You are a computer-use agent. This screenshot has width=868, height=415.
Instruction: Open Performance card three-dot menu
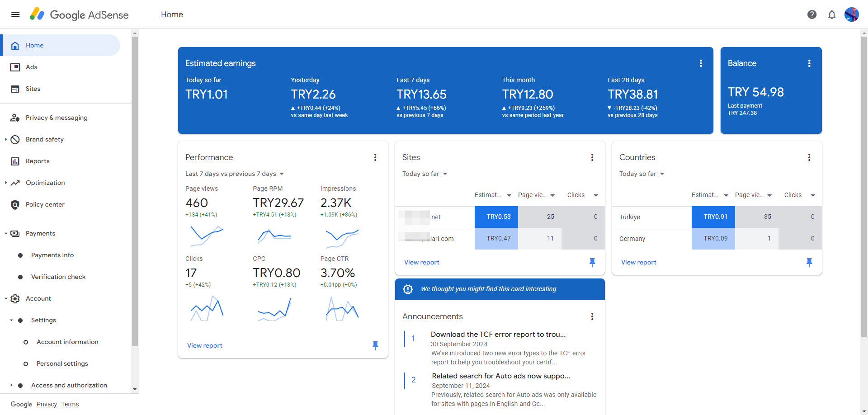tap(375, 157)
